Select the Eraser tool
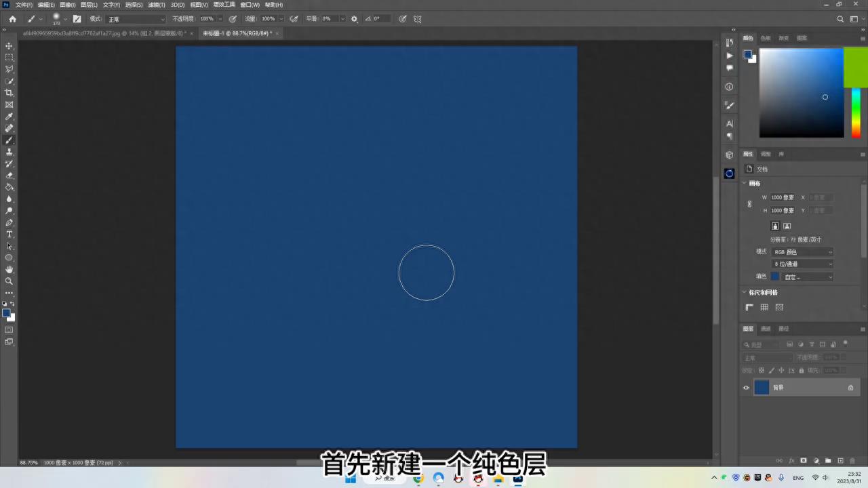Screen dimensions: 868x488 9,176
